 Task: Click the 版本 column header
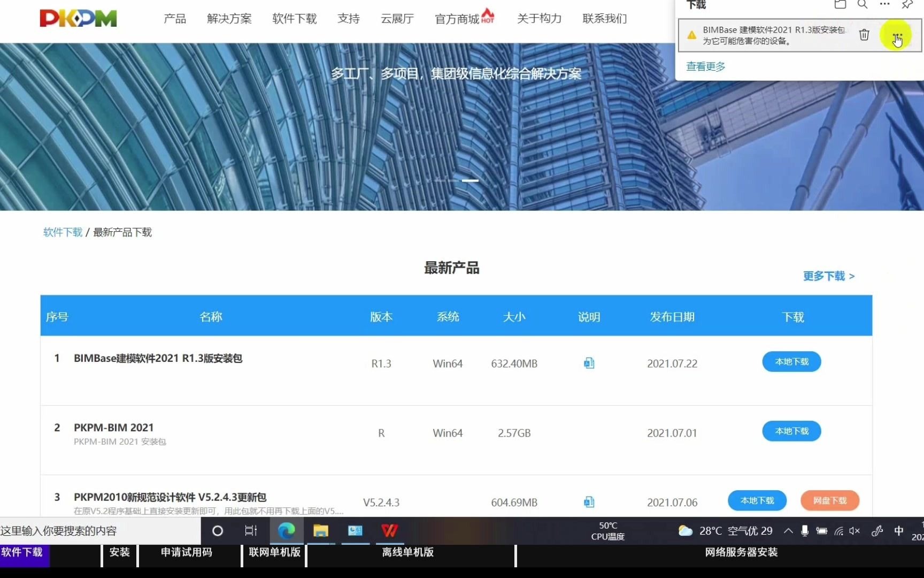click(381, 317)
